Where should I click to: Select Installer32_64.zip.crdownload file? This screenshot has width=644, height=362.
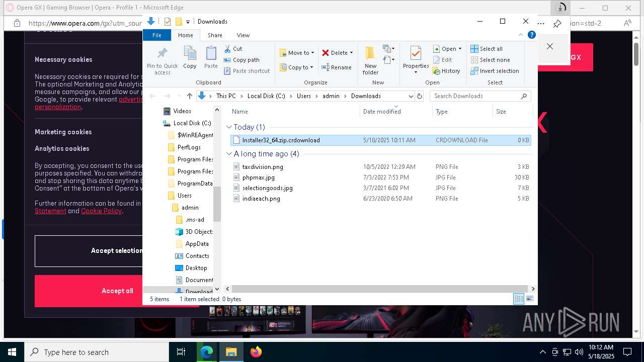point(380,140)
